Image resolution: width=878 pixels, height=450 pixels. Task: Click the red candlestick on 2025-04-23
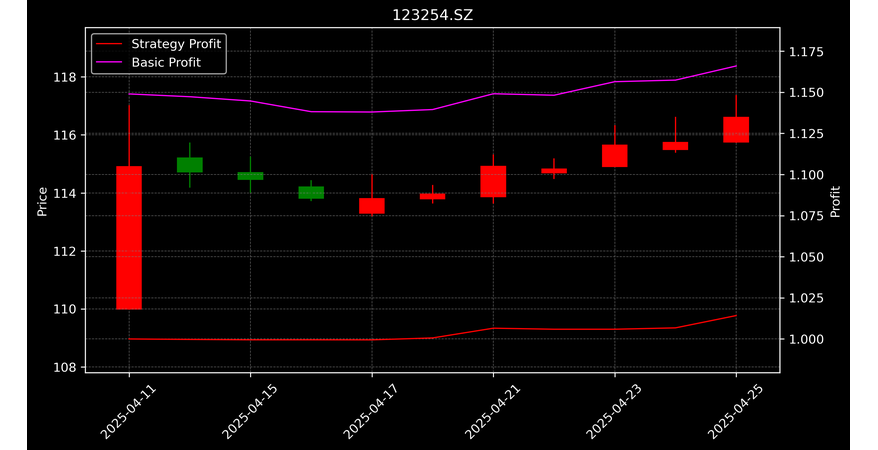click(615, 156)
